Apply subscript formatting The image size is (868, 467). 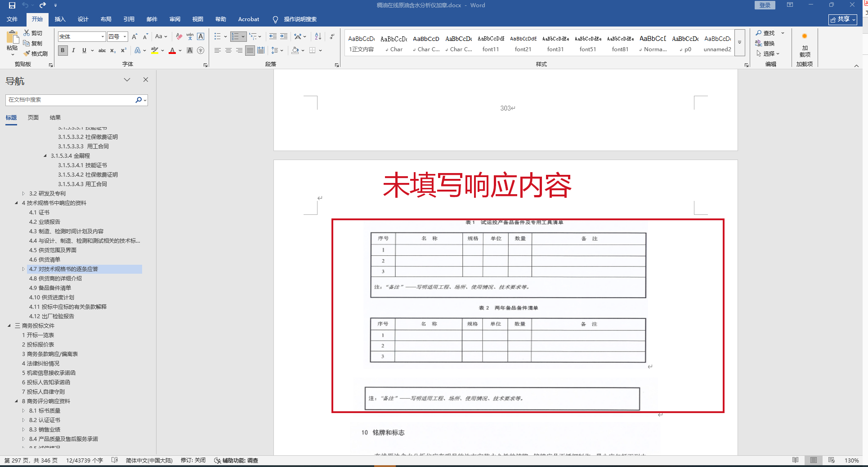[x=113, y=50]
